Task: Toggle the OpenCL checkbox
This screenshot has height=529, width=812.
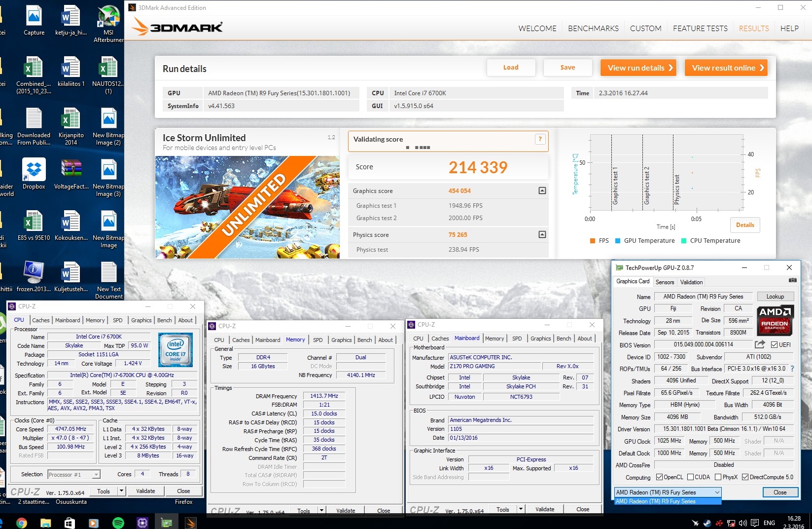Action: point(659,477)
